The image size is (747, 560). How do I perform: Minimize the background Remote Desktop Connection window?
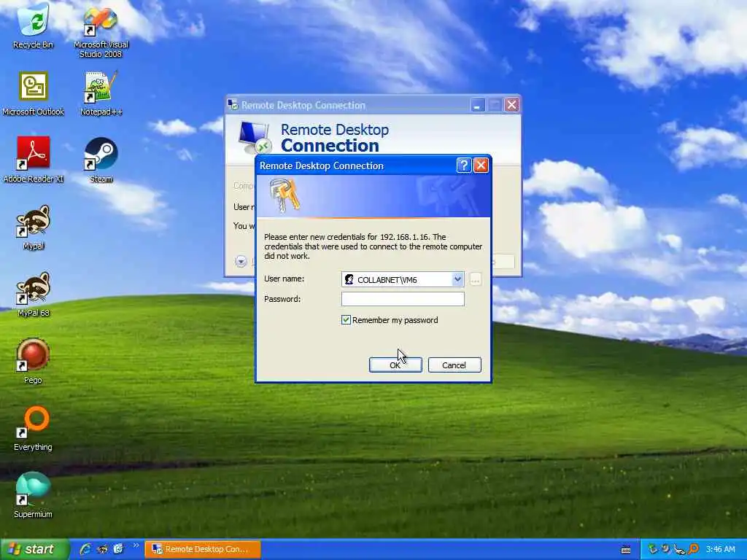tap(477, 105)
